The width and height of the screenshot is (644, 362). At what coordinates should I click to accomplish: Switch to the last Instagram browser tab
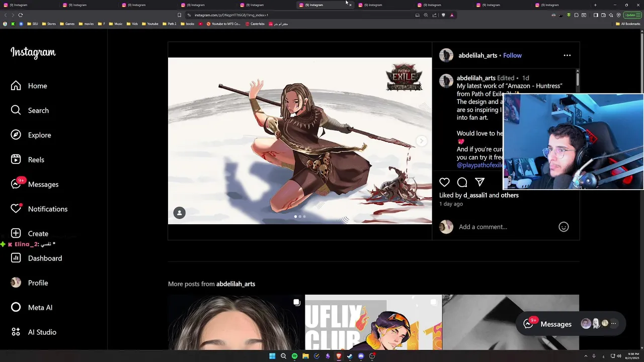tap(561, 5)
